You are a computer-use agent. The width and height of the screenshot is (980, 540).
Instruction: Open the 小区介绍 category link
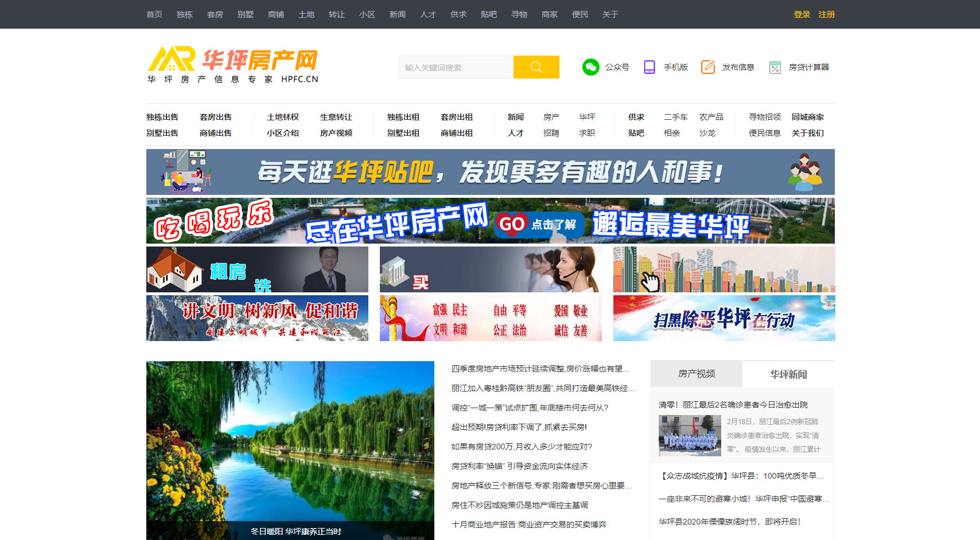coord(283,133)
